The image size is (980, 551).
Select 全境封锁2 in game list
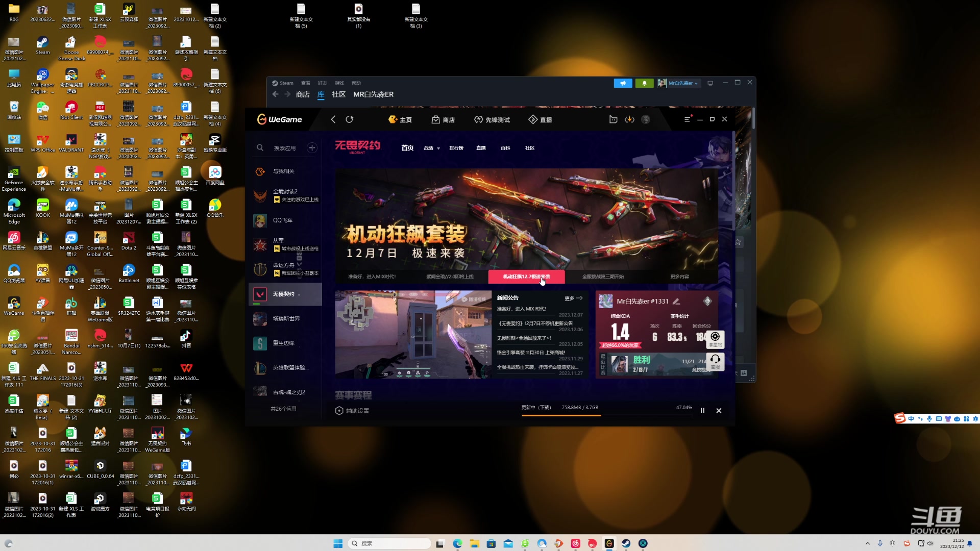click(285, 195)
